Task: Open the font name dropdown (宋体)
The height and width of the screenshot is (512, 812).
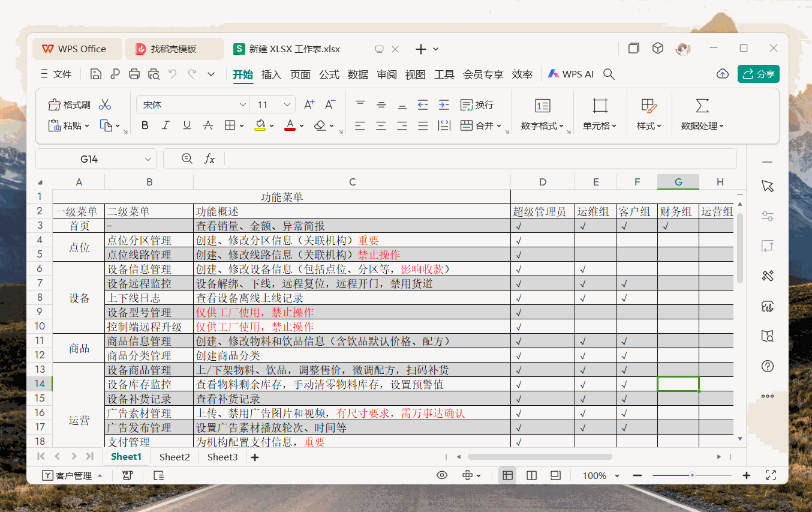Action: (x=243, y=105)
